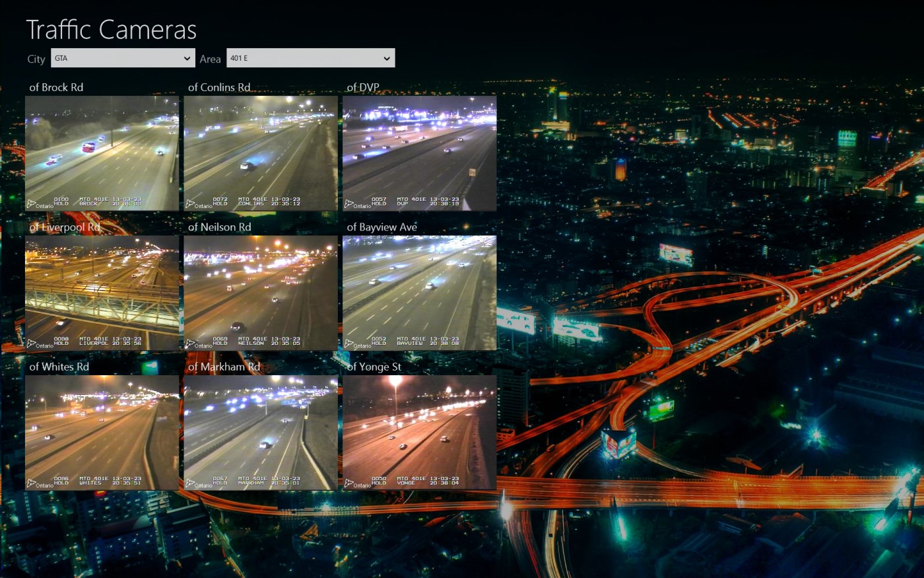Click the Ontario logo on Yonge St camera
924x578 pixels.
358,484
